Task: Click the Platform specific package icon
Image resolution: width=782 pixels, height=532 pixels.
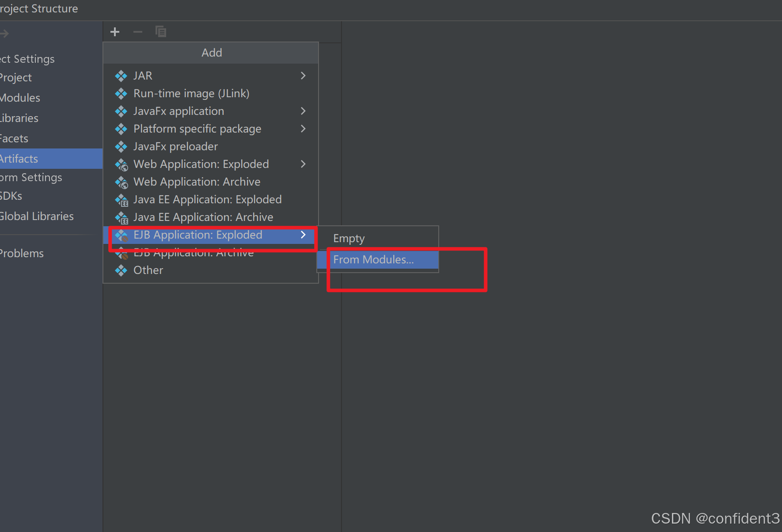Action: (x=121, y=129)
